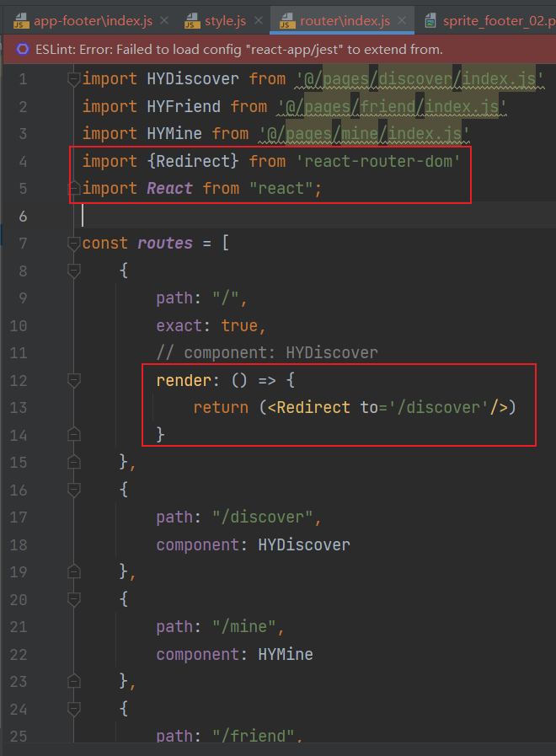Click the {Redirect} import identifier

point(193,161)
